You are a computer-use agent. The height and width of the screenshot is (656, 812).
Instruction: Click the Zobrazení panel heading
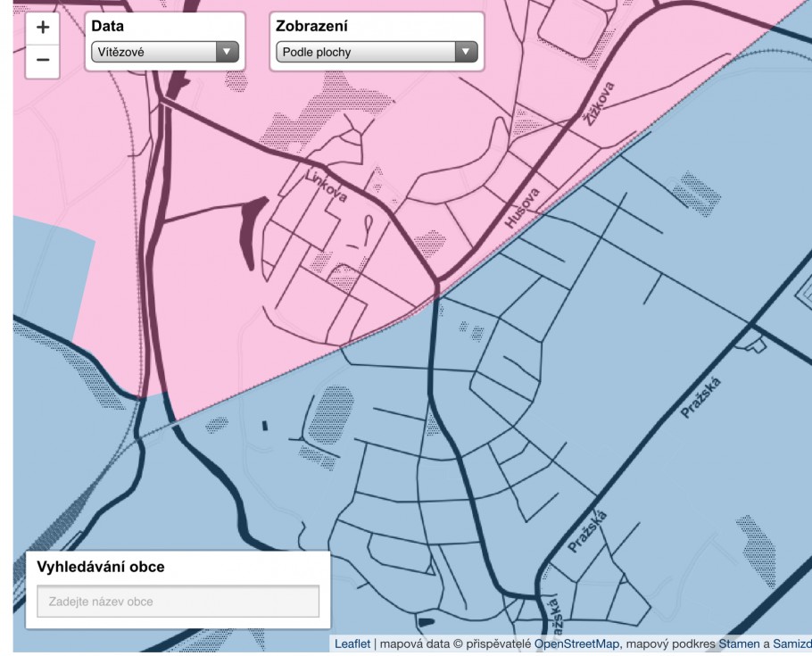(312, 27)
